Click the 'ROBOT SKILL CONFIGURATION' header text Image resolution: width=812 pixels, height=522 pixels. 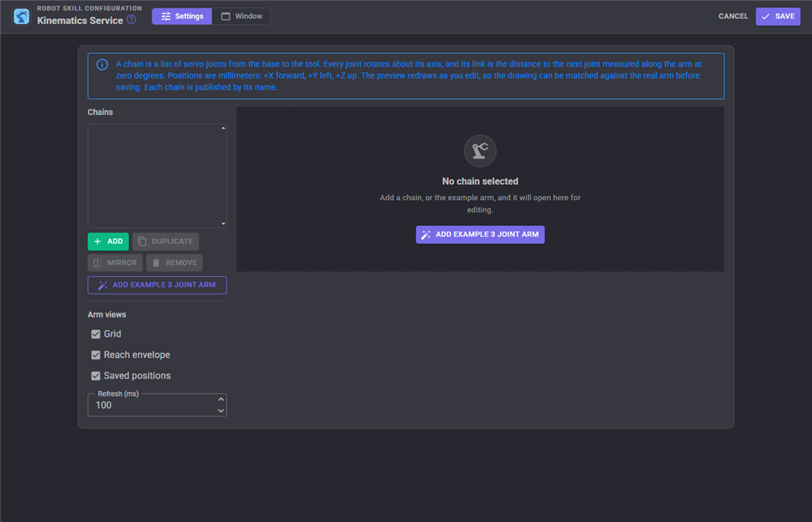pos(89,8)
